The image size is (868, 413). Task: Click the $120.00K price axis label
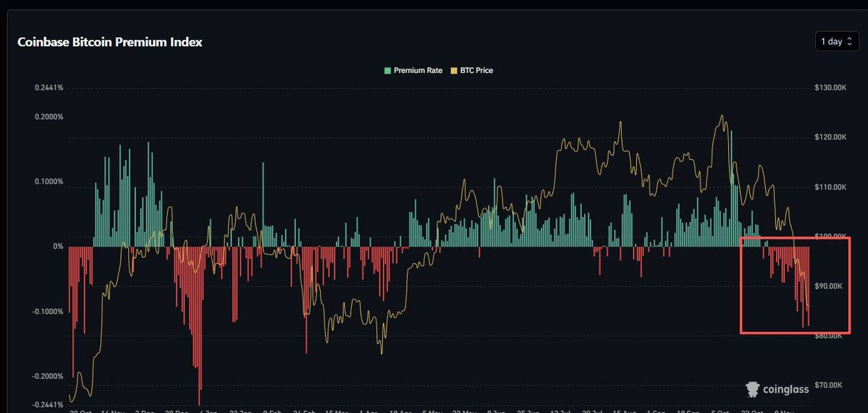(830, 137)
